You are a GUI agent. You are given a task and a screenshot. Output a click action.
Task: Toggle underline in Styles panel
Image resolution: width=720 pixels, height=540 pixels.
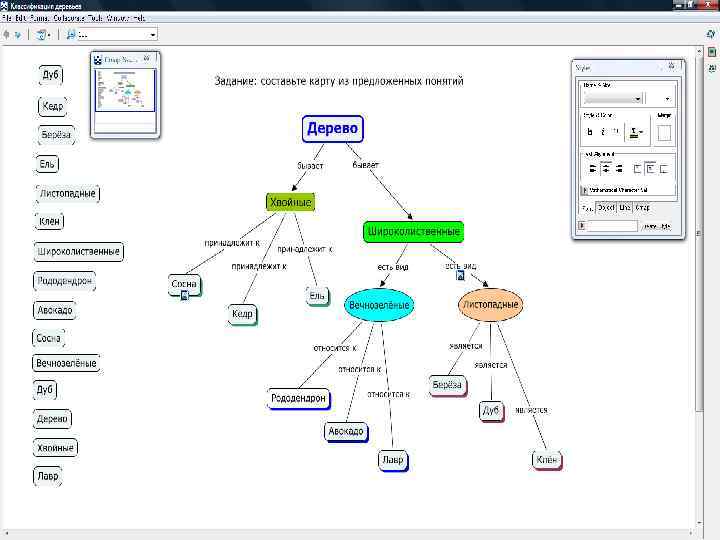616,132
